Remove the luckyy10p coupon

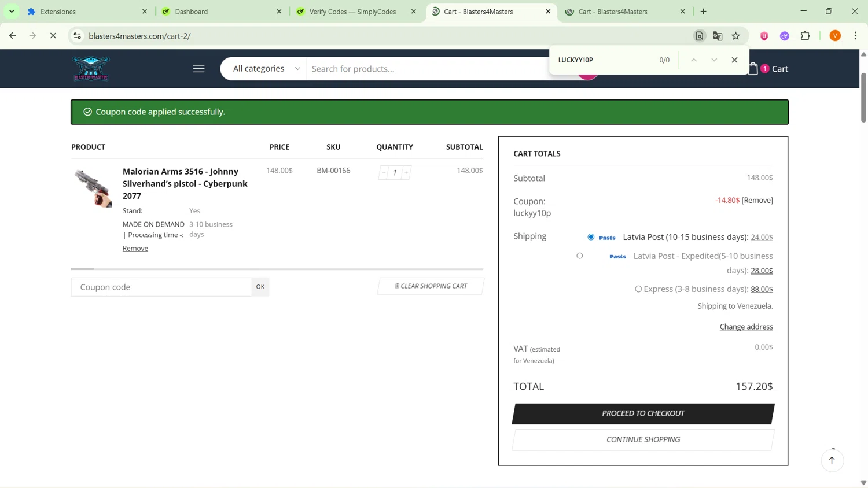click(757, 201)
